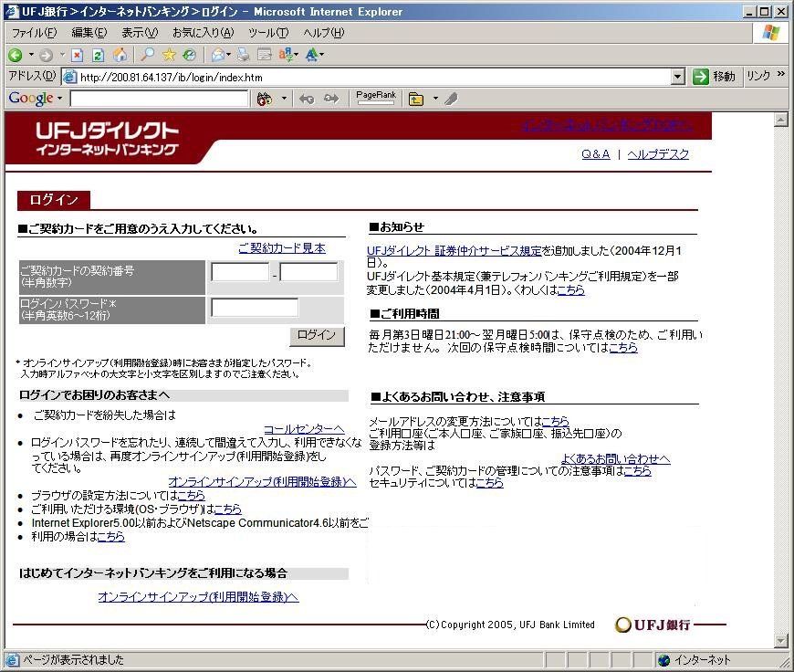
Task: Click the browser Back arrow icon
Action: click(x=16, y=55)
